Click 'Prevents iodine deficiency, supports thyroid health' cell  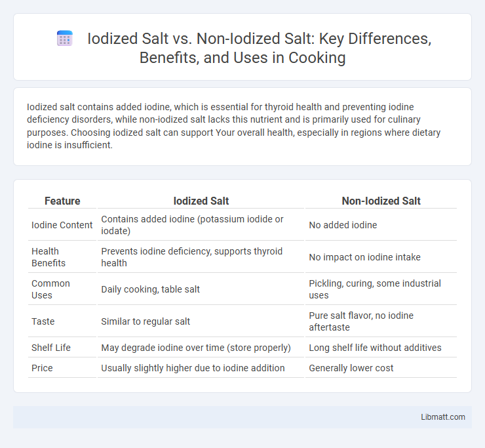(x=201, y=257)
